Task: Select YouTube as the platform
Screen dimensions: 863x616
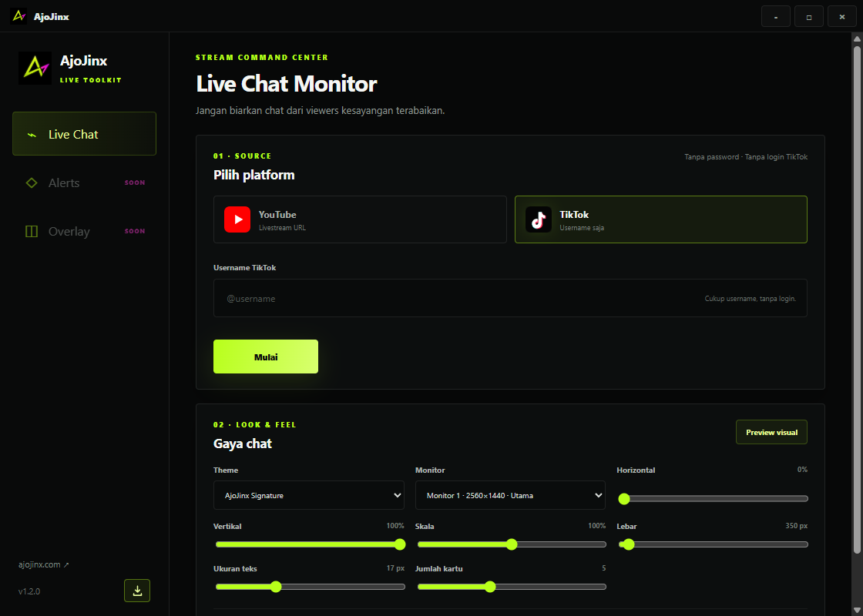Action: pos(360,219)
